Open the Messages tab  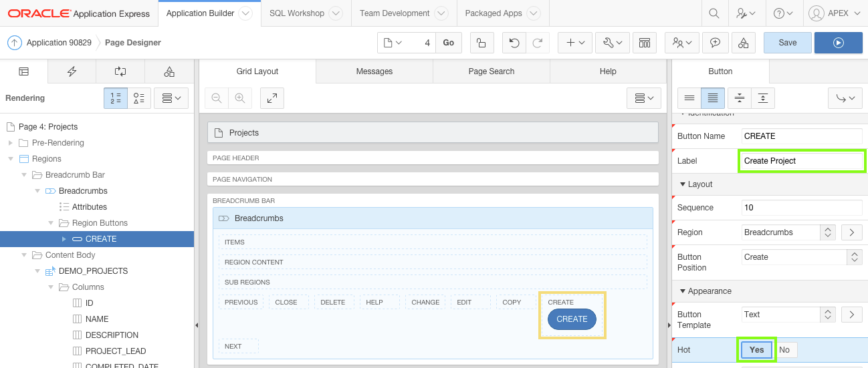[374, 71]
